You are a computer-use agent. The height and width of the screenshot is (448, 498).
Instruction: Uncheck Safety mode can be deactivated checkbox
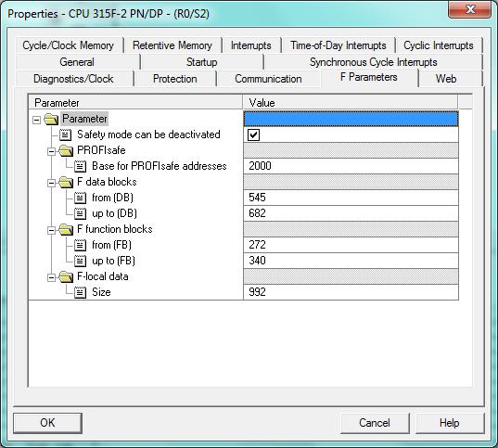[253, 134]
